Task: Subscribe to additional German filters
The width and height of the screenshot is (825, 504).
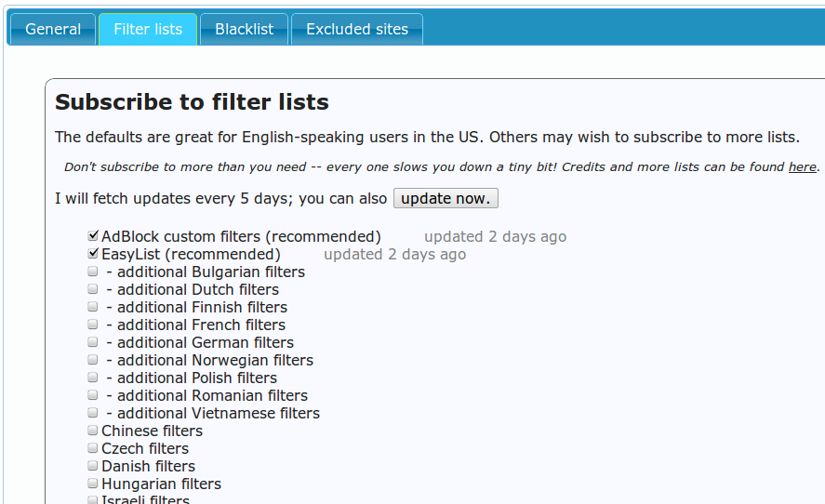Action: (x=93, y=342)
